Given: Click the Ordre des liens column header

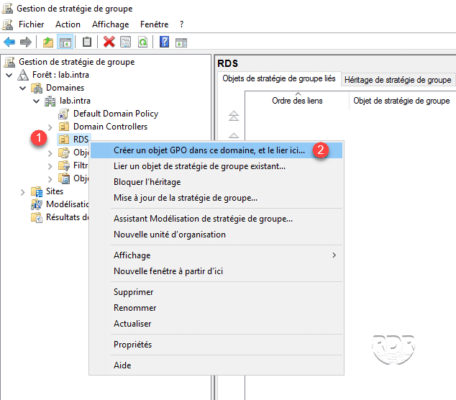Looking at the screenshot, I should pos(297,101).
